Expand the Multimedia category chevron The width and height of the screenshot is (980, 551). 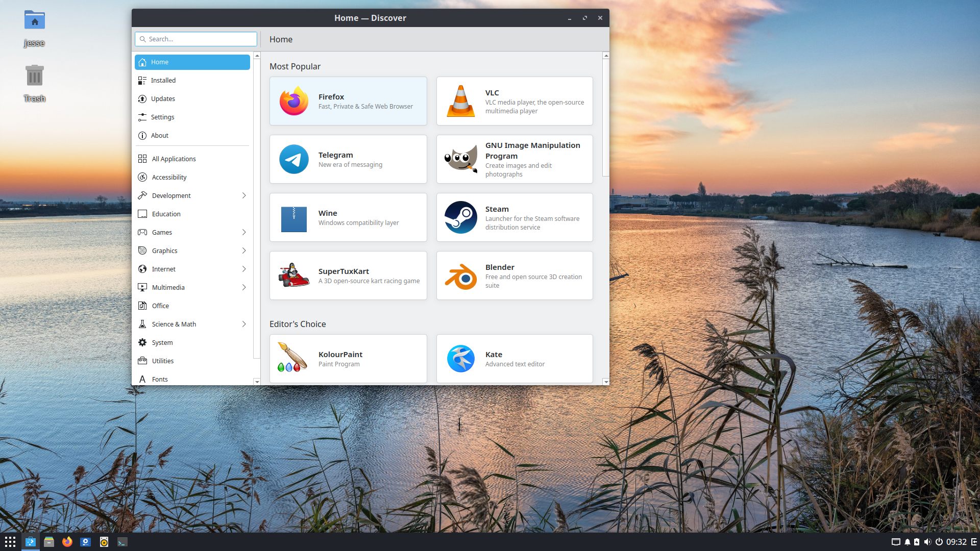244,288
